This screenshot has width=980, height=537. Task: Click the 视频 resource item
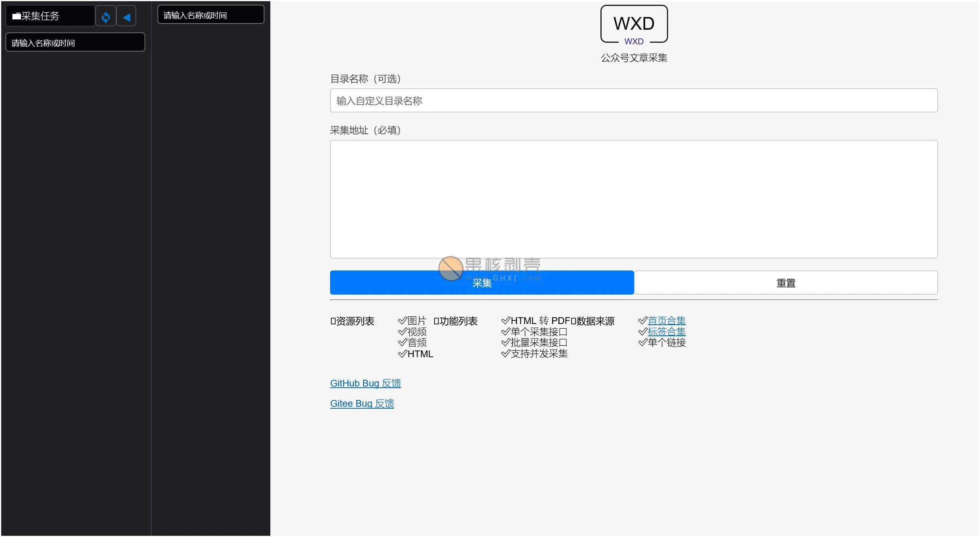point(412,331)
